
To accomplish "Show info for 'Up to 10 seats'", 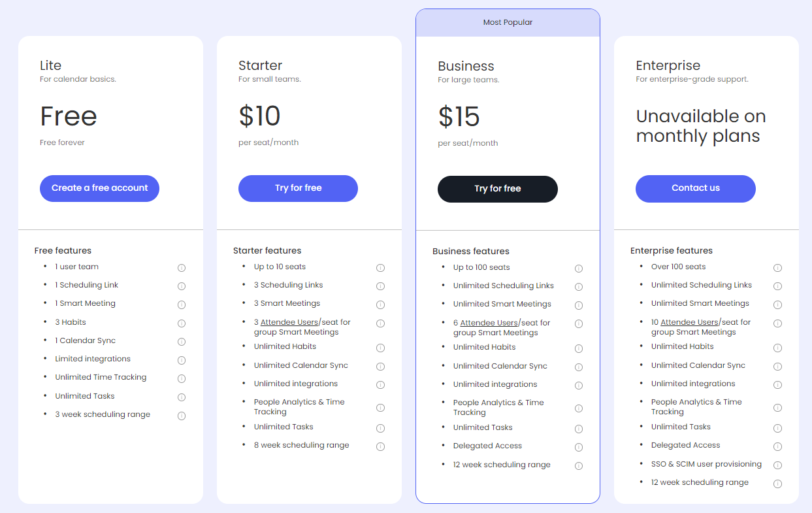I will [x=380, y=268].
